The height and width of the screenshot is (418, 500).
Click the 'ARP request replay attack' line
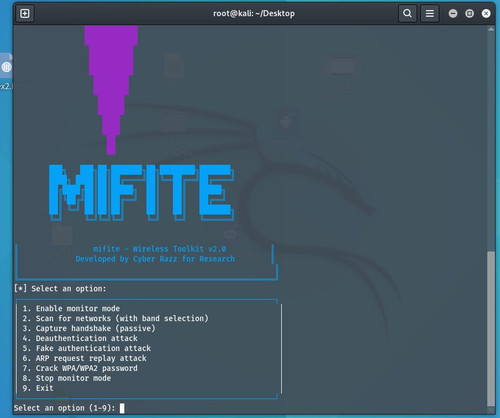84,358
